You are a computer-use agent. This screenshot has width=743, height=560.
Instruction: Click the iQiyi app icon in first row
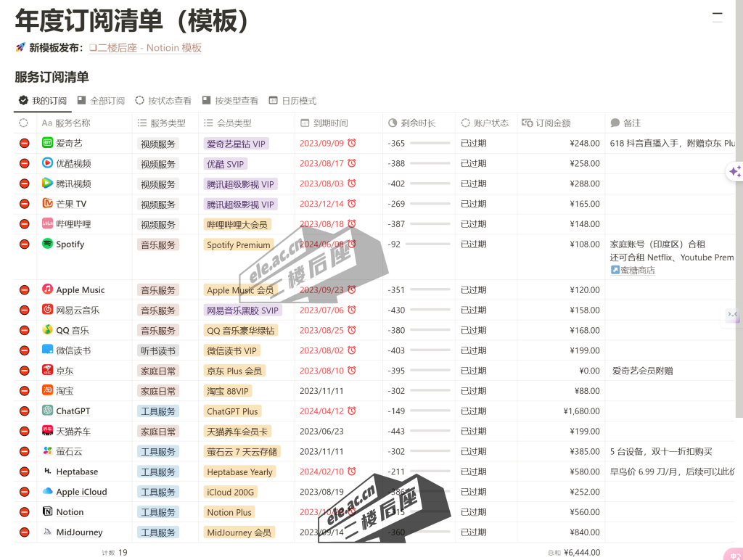[47, 143]
